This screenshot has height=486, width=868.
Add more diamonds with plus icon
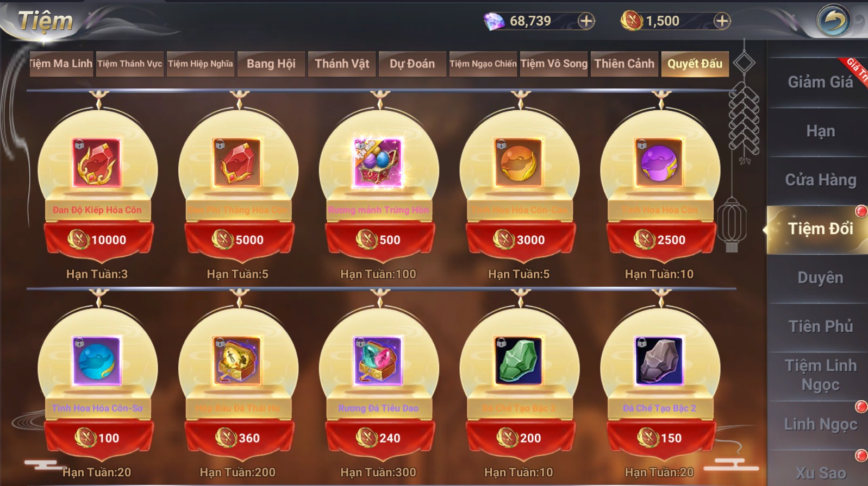click(x=586, y=21)
